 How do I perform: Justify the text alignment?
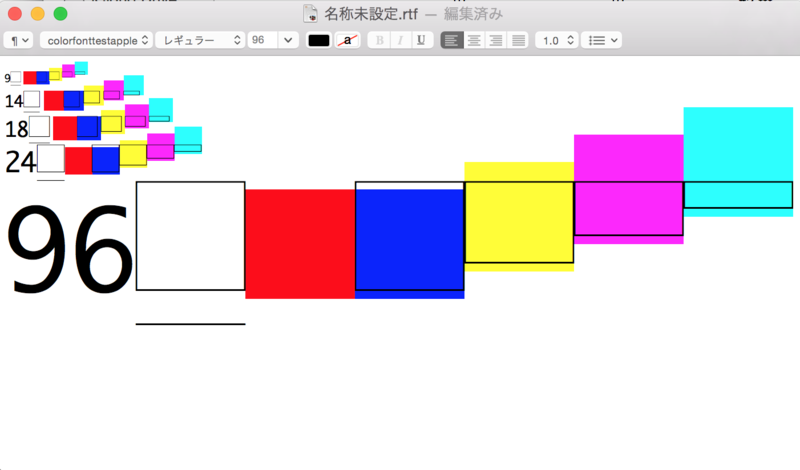(518, 40)
